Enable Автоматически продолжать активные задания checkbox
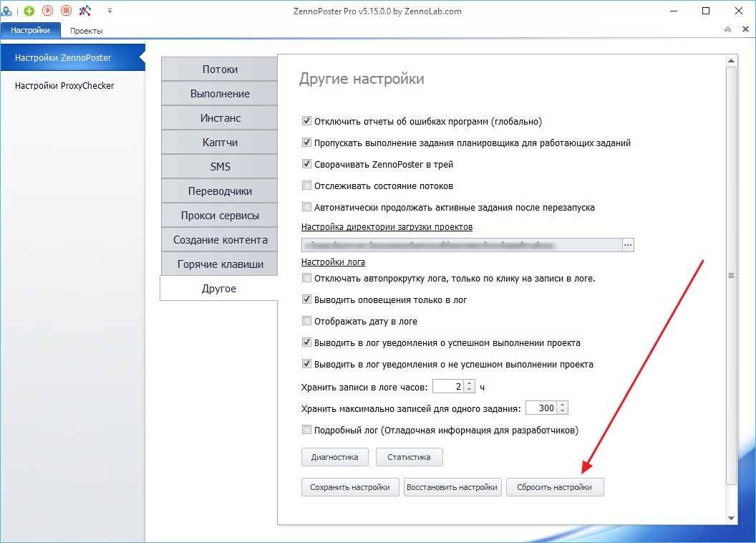This screenshot has width=756, height=543. click(306, 207)
